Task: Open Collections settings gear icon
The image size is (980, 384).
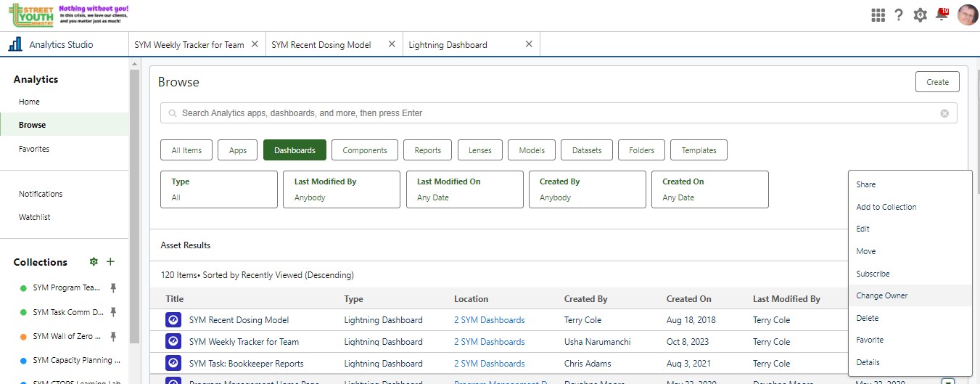Action: click(x=94, y=261)
